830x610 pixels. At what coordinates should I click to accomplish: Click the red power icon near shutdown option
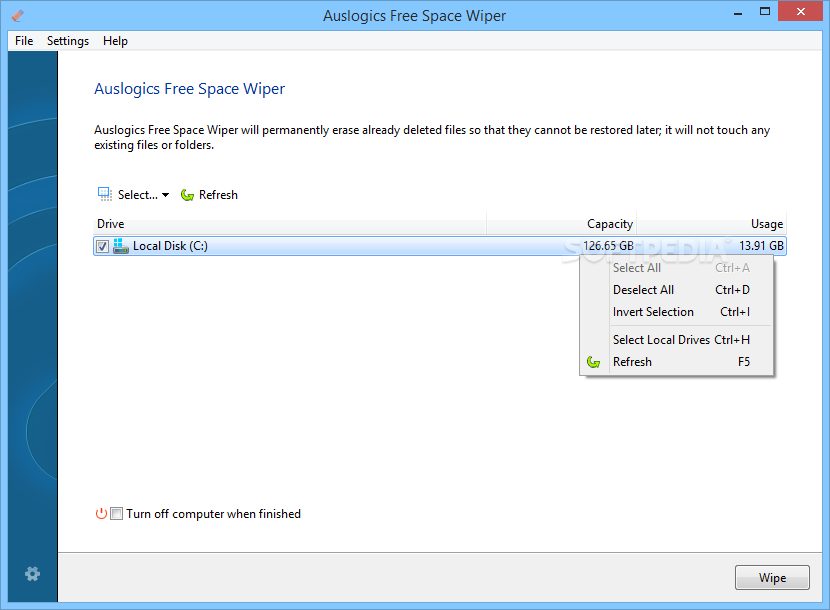(x=101, y=513)
